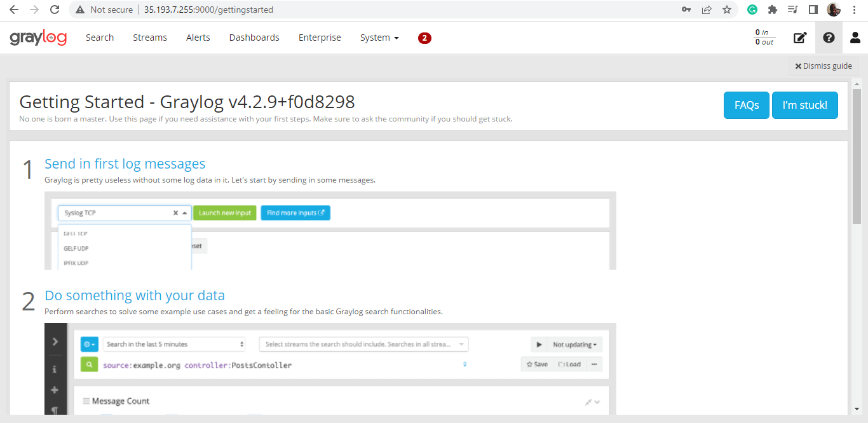Click the Dismiss guide button
The image size is (868, 423).
824,66
